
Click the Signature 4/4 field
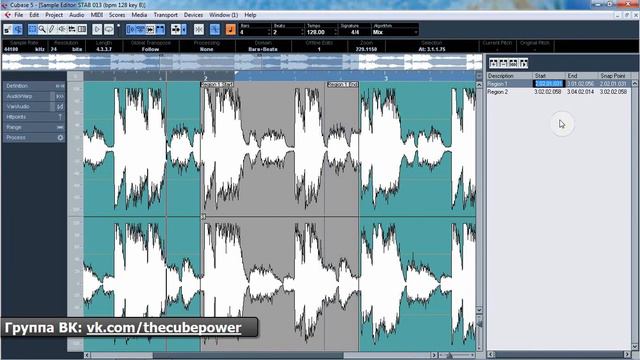coord(354,32)
